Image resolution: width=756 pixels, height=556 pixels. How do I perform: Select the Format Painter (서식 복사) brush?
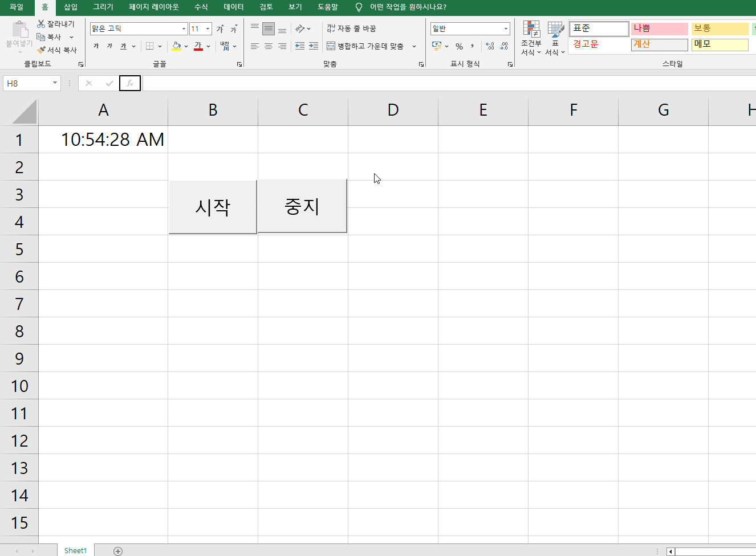41,50
